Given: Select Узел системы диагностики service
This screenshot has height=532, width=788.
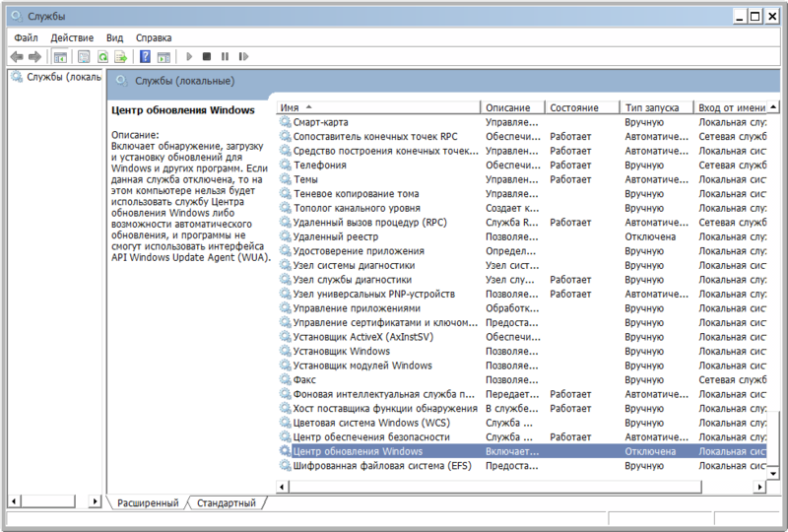Looking at the screenshot, I should click(522, 265).
